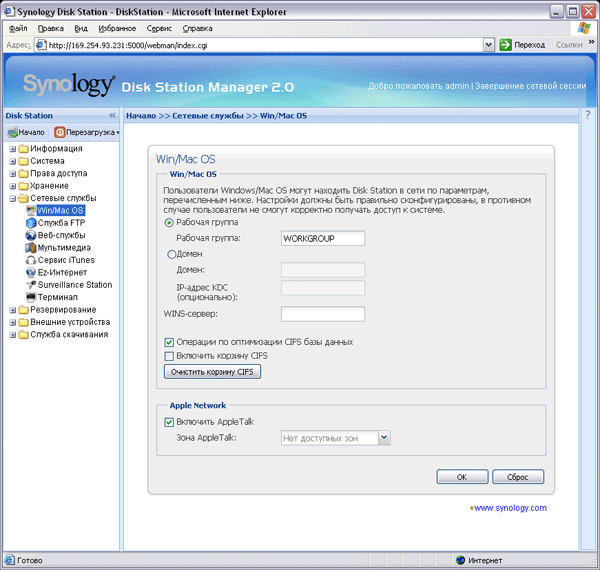Image resolution: width=600 pixels, height=570 pixels.
Task: Click the Surveillance Station camera icon
Action: (31, 285)
